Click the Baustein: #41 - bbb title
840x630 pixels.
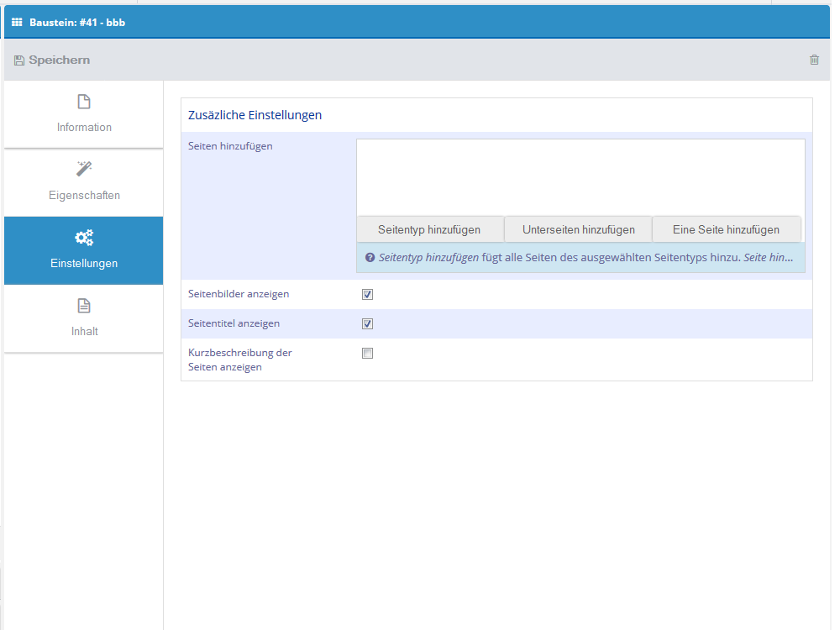click(x=77, y=23)
